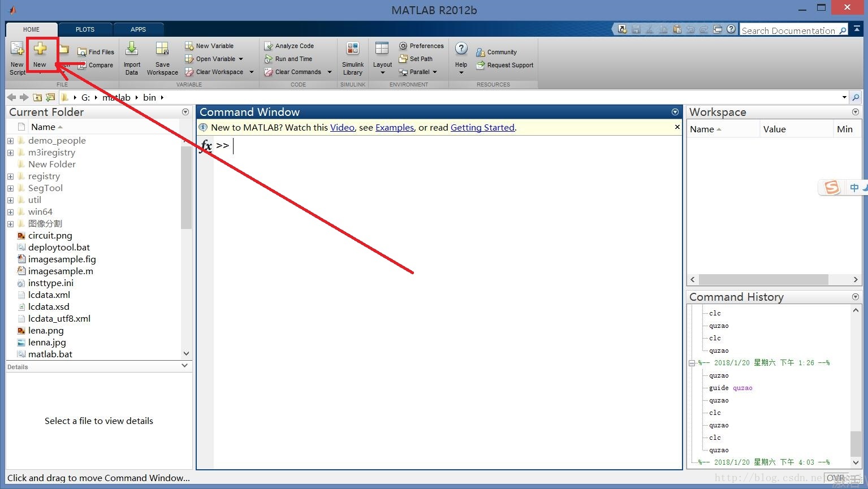Screen dimensions: 868x489
Task: Switch to the PLOTS tab
Action: coord(85,29)
